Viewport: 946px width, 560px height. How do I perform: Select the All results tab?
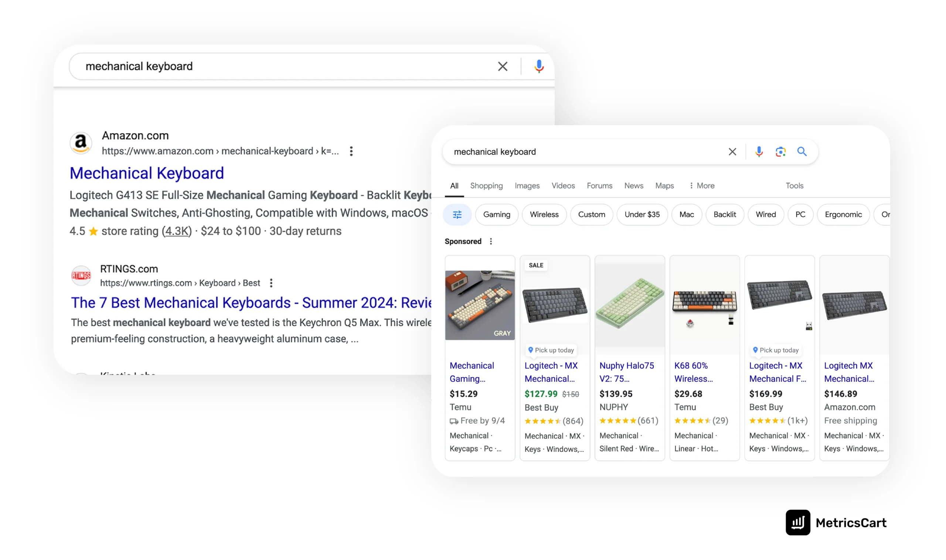click(454, 186)
